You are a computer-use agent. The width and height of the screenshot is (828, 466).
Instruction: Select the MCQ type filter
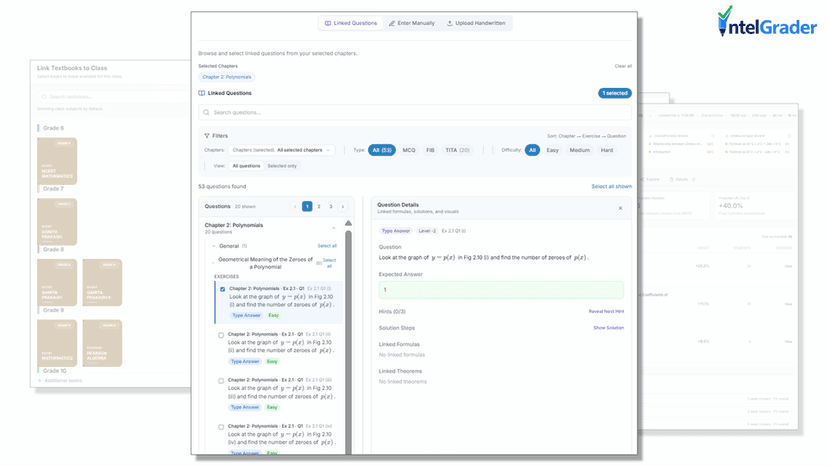coord(409,150)
